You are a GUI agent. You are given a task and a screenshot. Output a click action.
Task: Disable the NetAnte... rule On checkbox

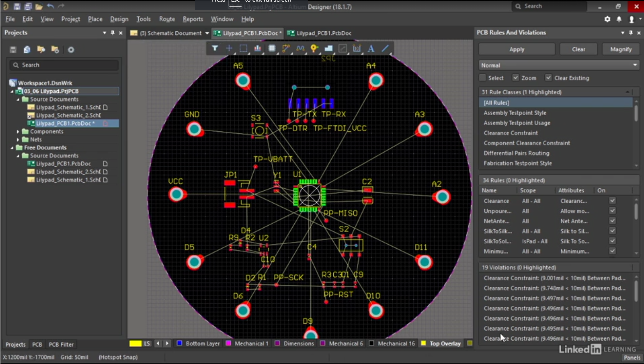pos(612,221)
